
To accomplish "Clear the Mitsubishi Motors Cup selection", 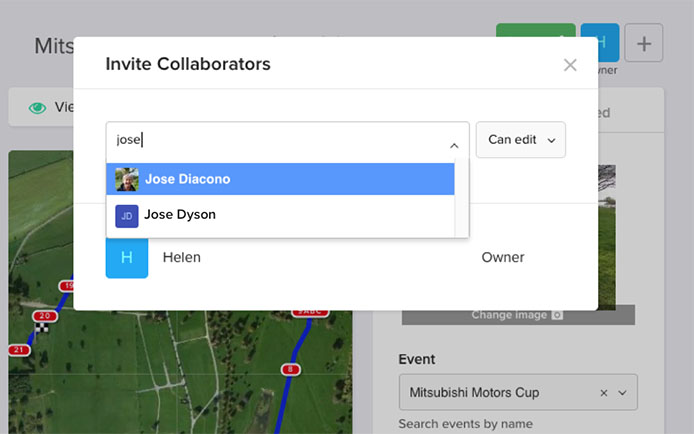I will click(604, 393).
